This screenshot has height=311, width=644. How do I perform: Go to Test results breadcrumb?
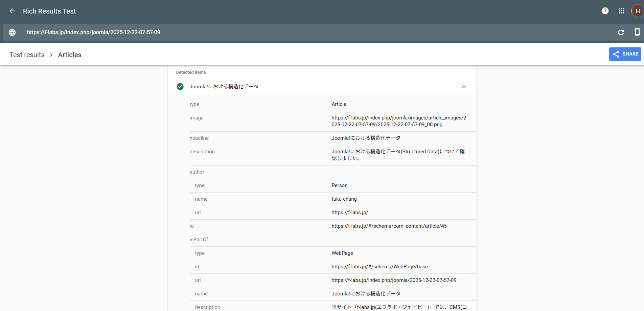click(x=27, y=55)
